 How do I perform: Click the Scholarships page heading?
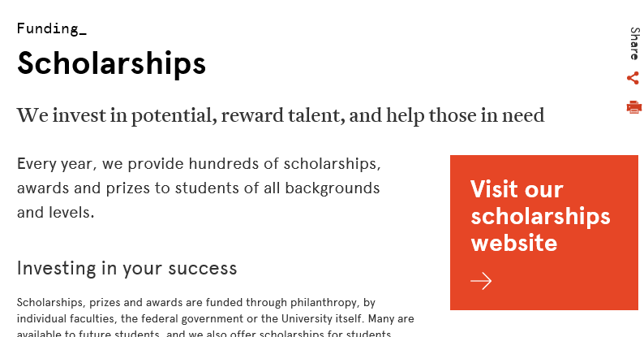tap(111, 63)
